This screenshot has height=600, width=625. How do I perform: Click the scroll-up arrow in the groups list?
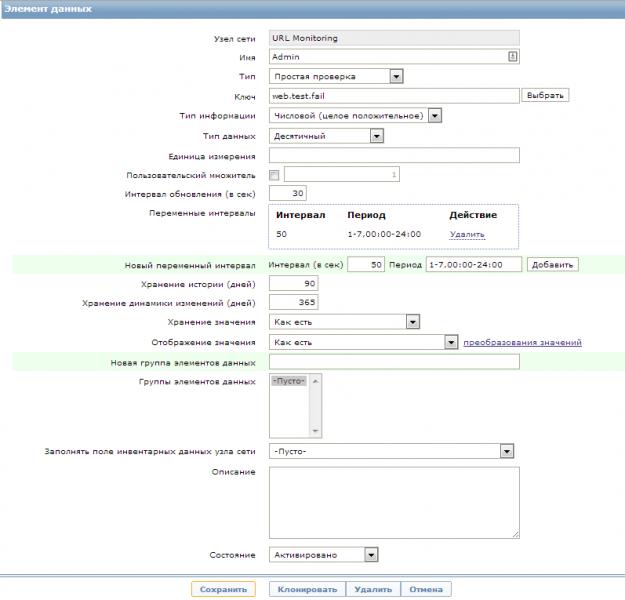pos(315,382)
